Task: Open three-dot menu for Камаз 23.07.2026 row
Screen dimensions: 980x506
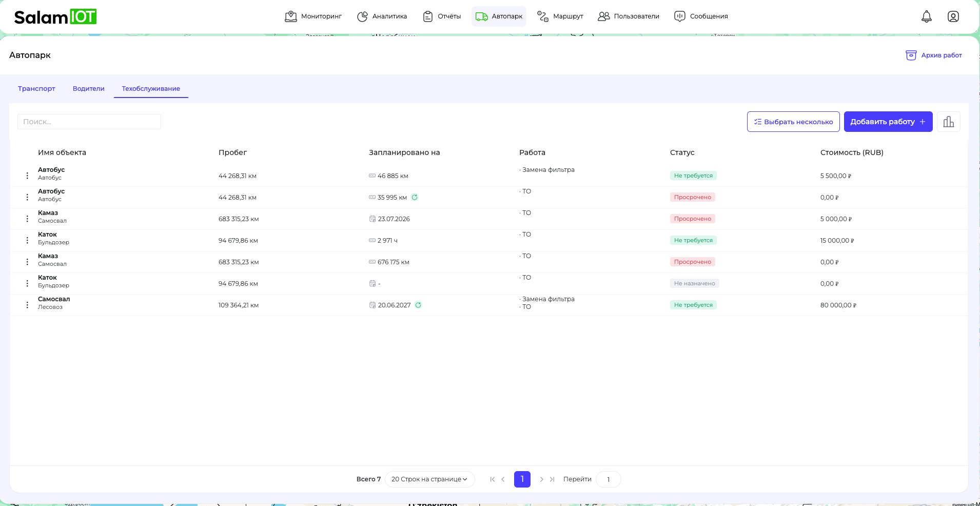Action: (27, 219)
